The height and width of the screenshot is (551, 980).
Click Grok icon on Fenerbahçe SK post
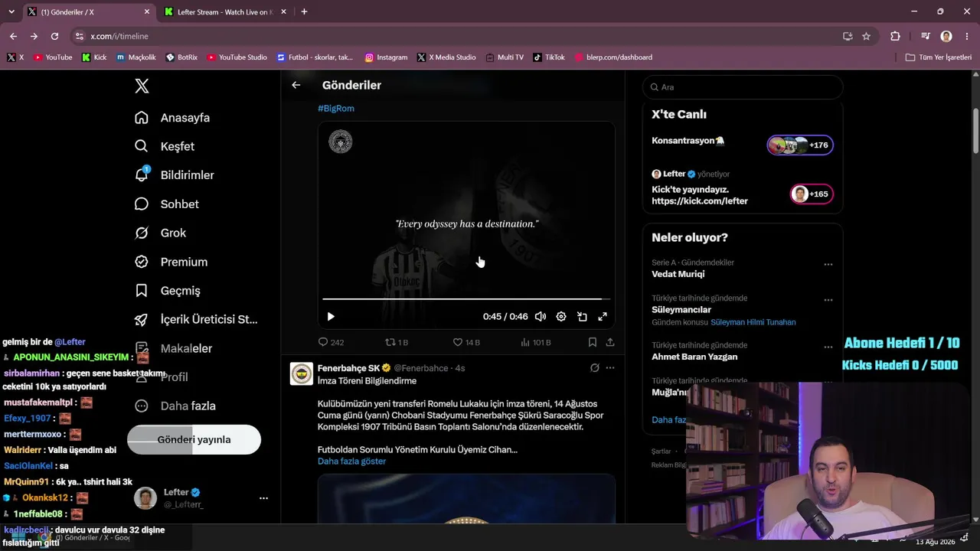point(594,368)
